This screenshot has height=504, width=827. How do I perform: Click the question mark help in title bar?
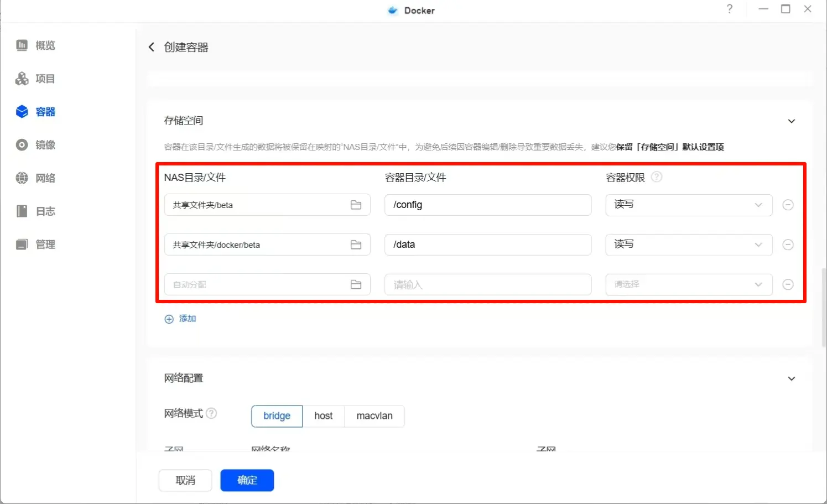pos(730,9)
